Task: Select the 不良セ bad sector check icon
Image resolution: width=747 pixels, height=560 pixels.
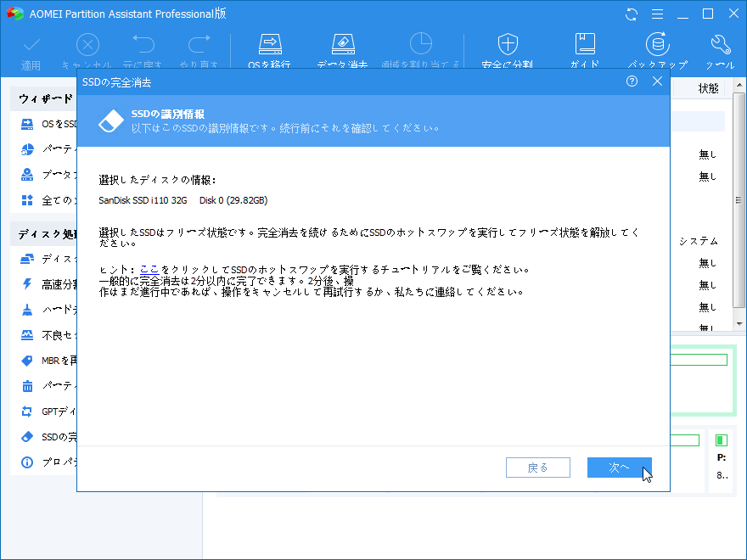Action: click(27, 335)
